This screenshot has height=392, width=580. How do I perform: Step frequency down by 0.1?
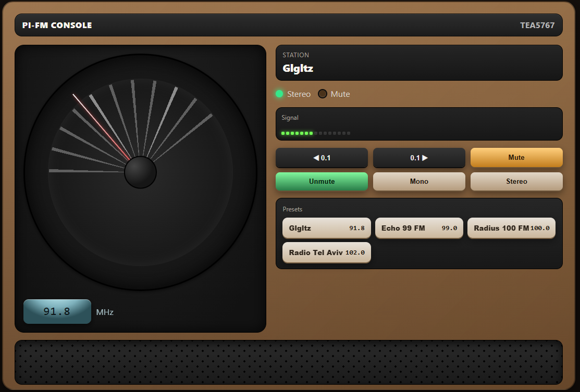[322, 158]
